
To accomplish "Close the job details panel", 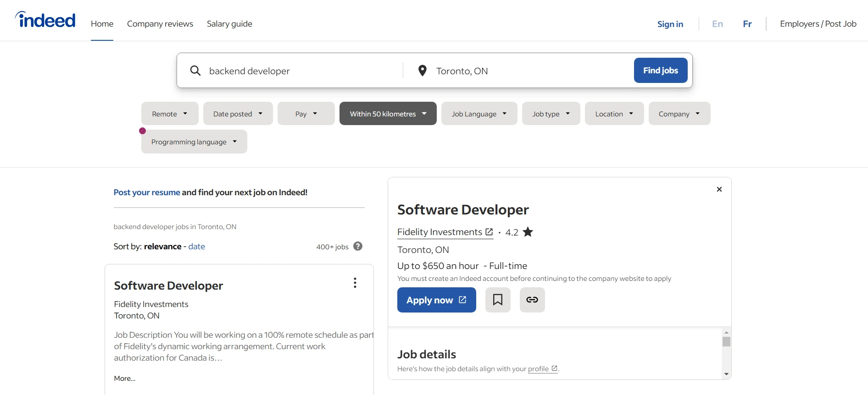I will pos(719,189).
